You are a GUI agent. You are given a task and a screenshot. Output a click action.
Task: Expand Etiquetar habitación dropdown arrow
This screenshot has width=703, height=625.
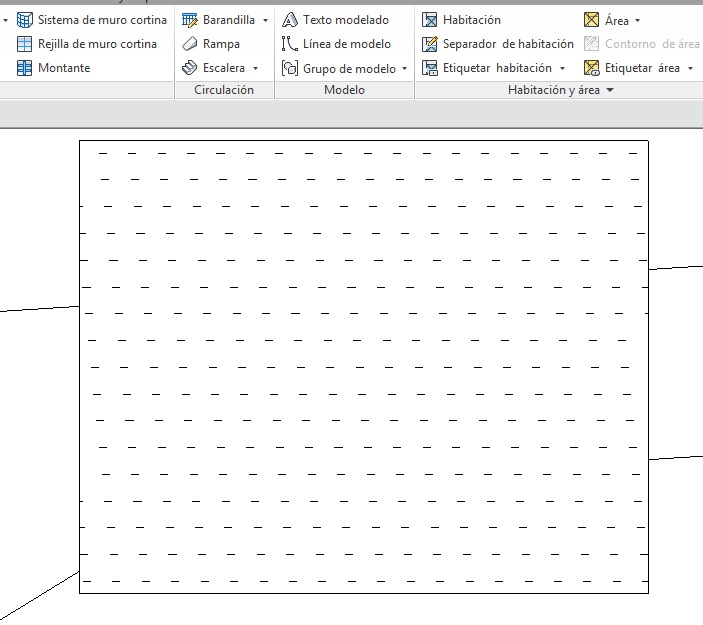point(562,68)
